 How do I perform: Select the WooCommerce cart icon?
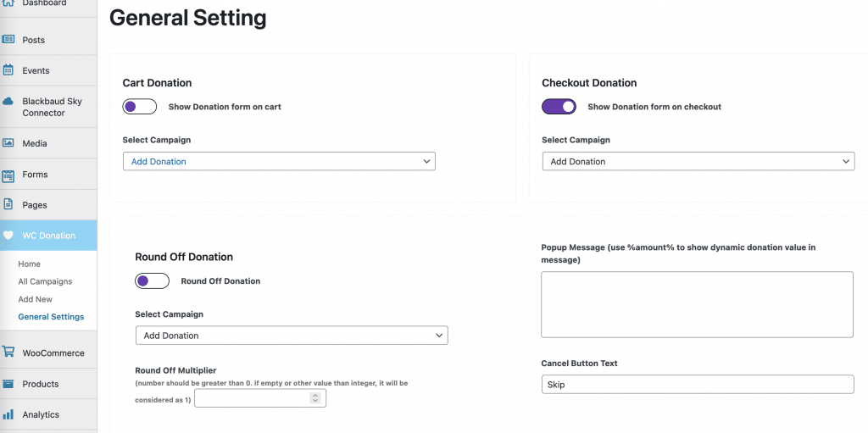8,353
